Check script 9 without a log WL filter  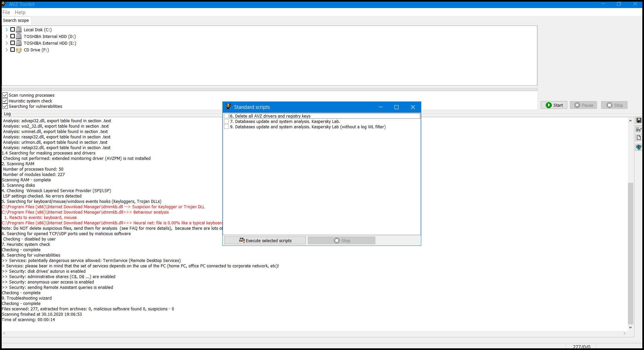pyautogui.click(x=226, y=127)
